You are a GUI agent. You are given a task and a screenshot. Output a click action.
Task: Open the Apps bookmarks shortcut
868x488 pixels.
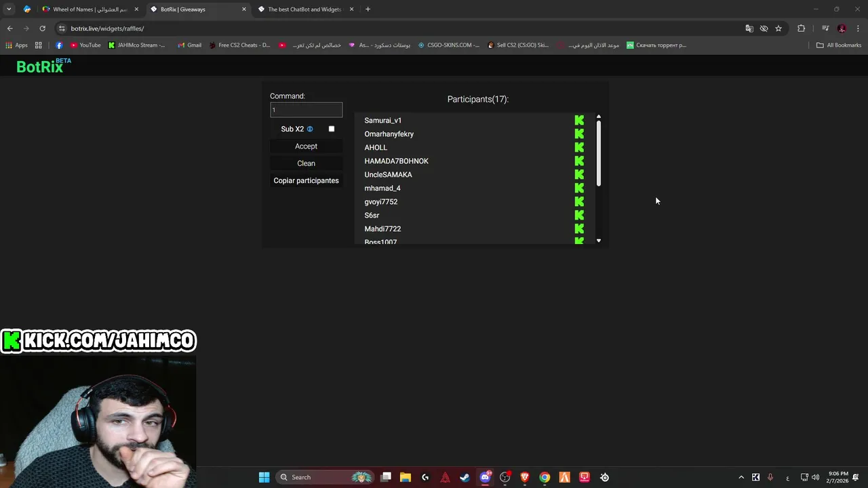(x=17, y=45)
